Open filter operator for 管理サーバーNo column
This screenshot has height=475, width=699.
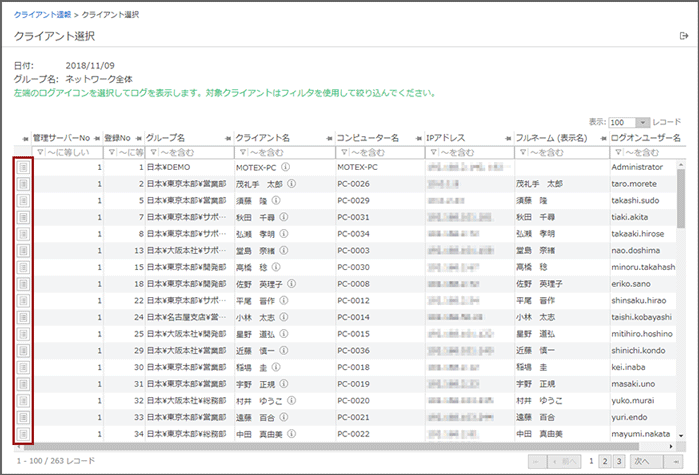pyautogui.click(x=40, y=153)
